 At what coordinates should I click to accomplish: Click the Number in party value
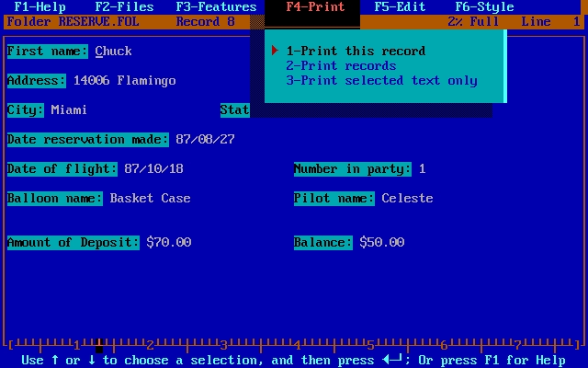(x=423, y=169)
